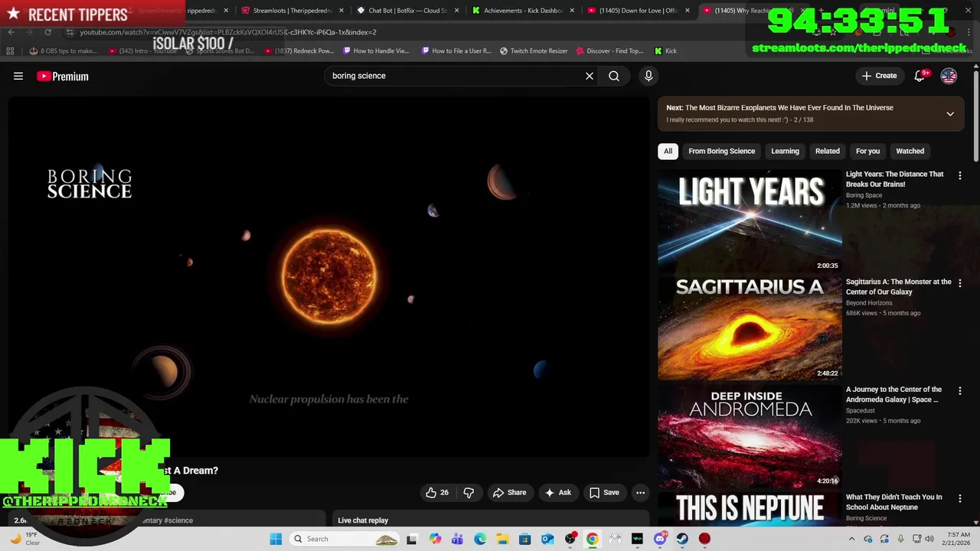Open the weather widget showing 19°F
The width and height of the screenshot is (980, 551).
tap(24, 539)
